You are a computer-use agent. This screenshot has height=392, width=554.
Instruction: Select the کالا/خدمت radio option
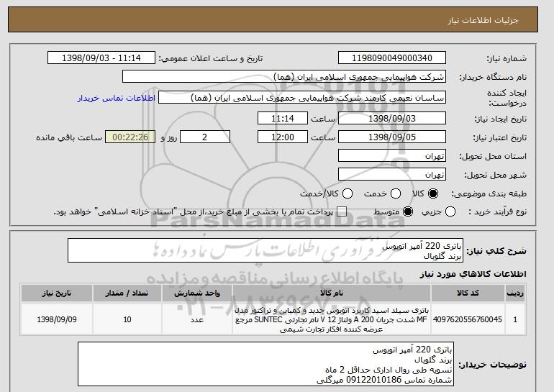point(348,193)
